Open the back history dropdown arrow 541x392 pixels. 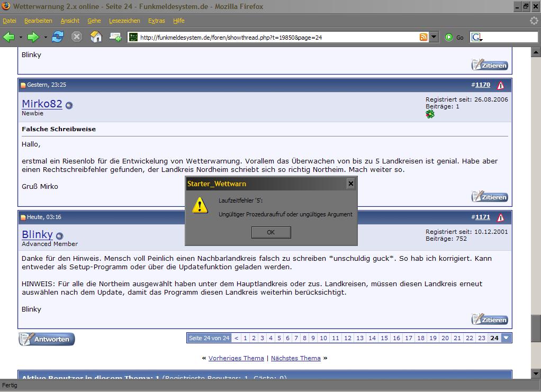click(x=21, y=38)
